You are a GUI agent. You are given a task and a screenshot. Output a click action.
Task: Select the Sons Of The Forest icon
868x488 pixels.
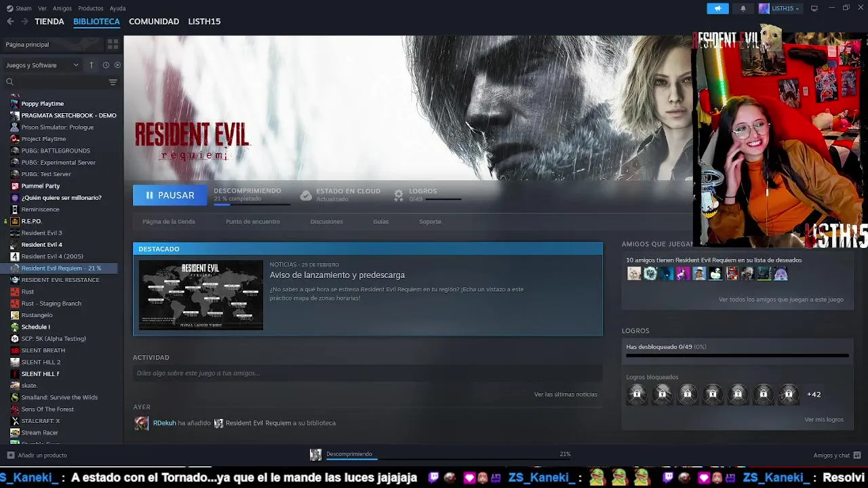15,409
